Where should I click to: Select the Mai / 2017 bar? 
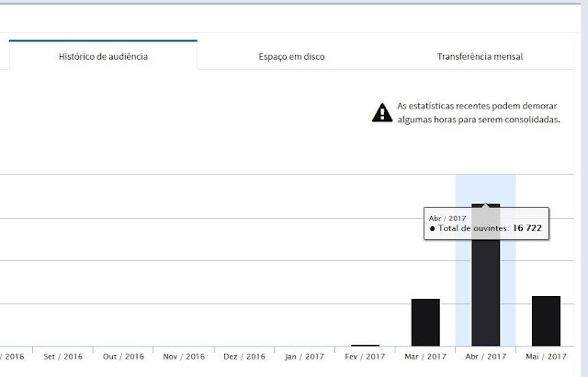pyautogui.click(x=546, y=321)
